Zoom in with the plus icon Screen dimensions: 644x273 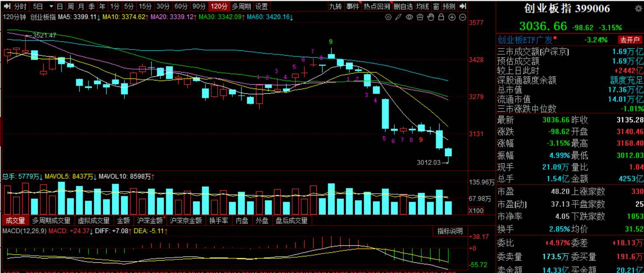tap(452, 17)
